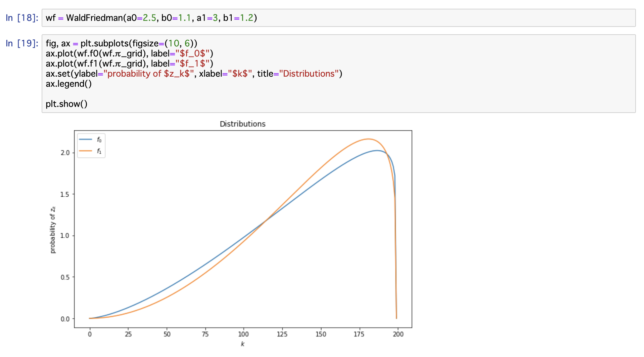Place cursor on the plt.show() line
Image resolution: width=644 pixels, height=357 pixels.
point(66,104)
